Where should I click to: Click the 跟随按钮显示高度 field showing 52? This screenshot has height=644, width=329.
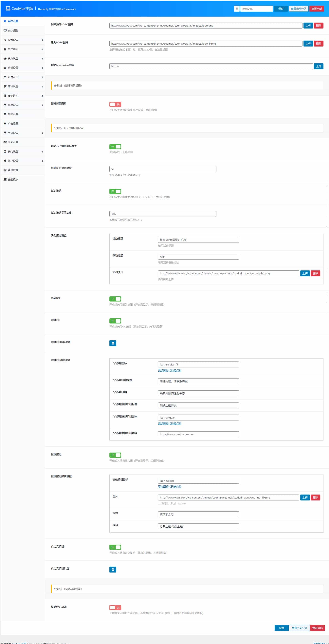[163, 169]
